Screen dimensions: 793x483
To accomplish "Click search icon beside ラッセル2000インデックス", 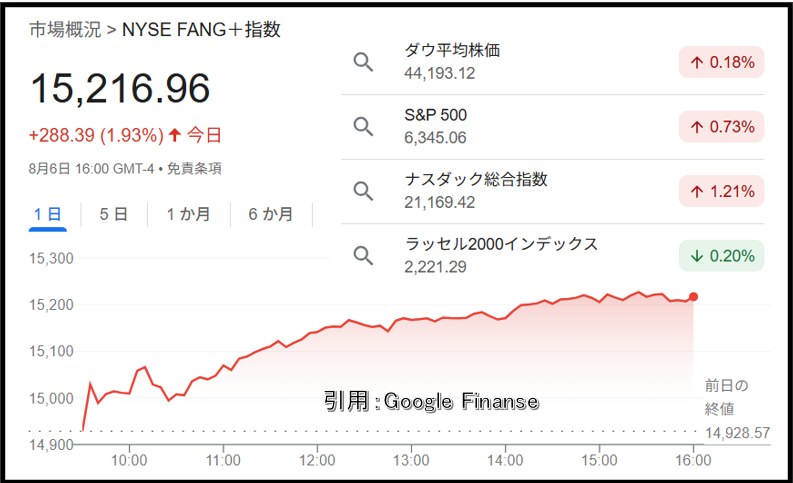I will pyautogui.click(x=363, y=255).
